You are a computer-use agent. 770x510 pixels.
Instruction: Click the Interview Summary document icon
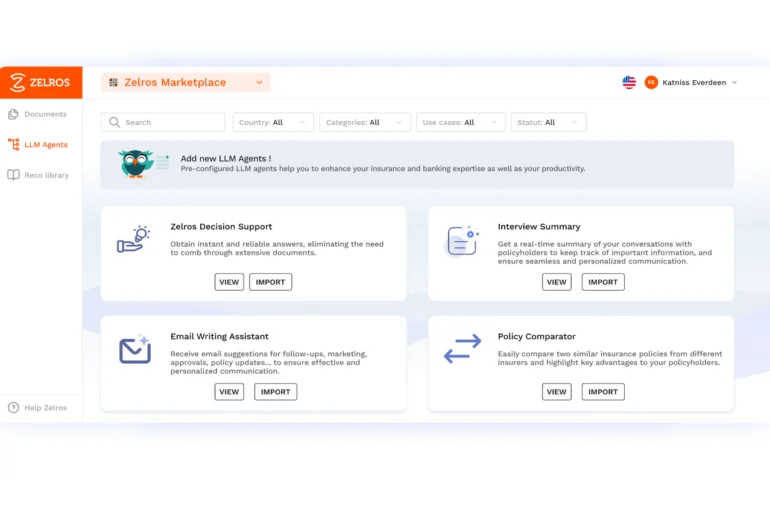click(x=462, y=241)
